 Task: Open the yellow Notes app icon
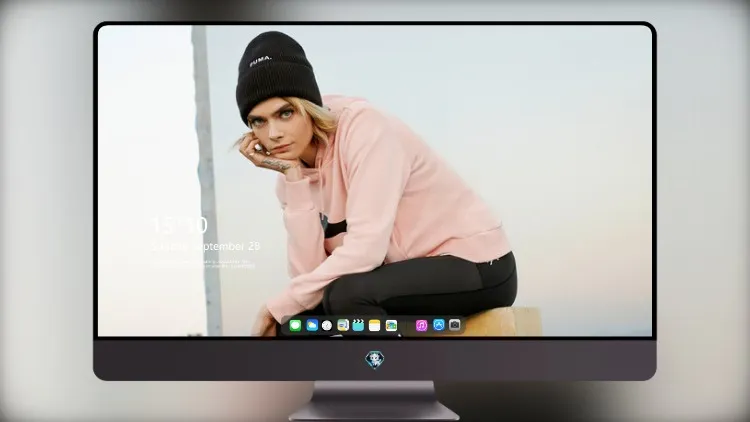click(x=375, y=326)
